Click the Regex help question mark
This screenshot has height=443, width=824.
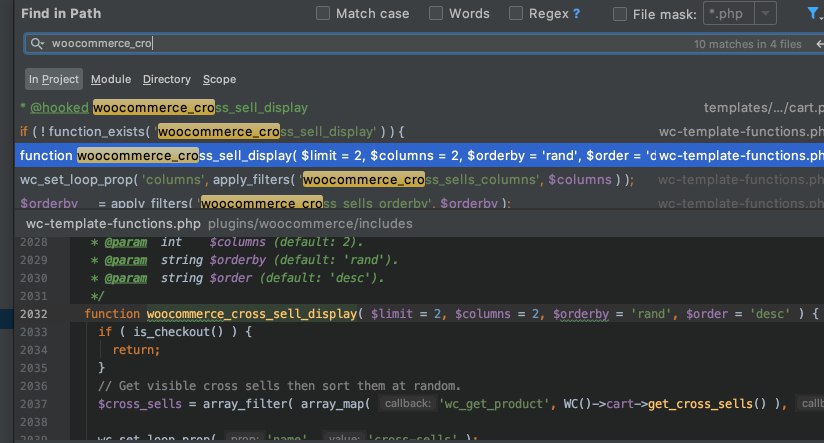click(576, 14)
